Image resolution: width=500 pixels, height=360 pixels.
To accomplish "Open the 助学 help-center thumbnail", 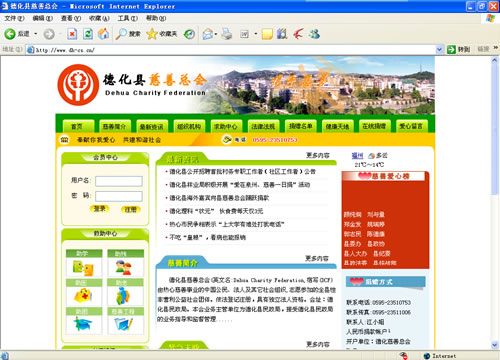I will tap(84, 263).
